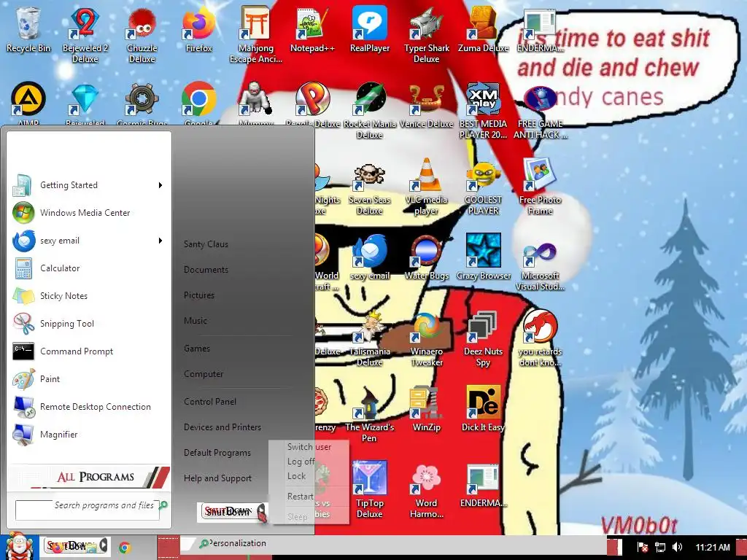Screen dimensions: 747x560
Task: Open WinZip desktop shortcut
Action: coord(426,408)
